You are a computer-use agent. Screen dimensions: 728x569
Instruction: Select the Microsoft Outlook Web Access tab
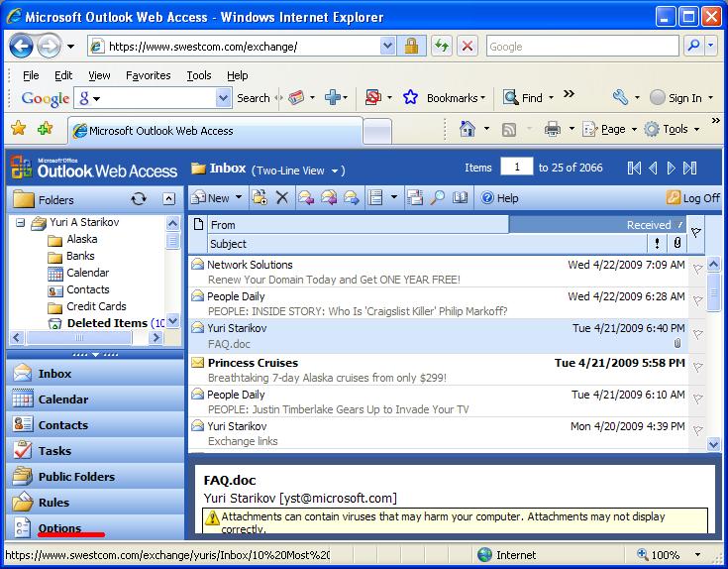point(216,131)
